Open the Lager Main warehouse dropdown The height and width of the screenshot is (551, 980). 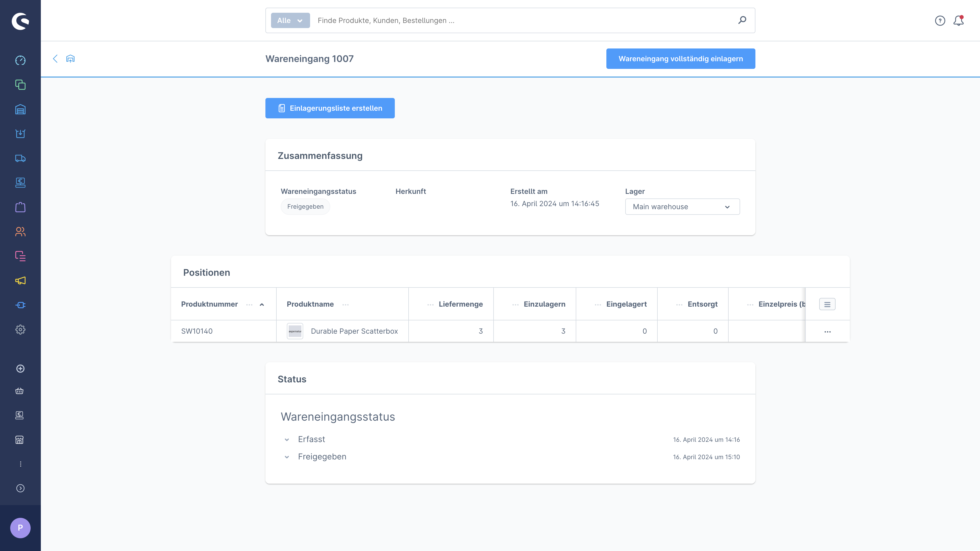pyautogui.click(x=682, y=206)
